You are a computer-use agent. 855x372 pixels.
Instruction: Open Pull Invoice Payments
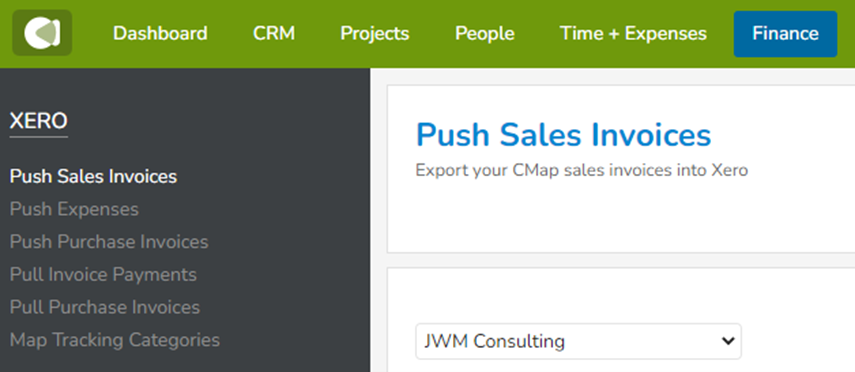coord(103,274)
